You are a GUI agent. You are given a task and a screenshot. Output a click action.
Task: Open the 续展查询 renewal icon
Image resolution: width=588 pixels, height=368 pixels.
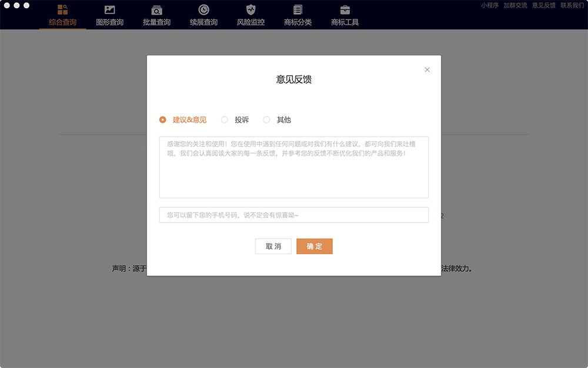(x=203, y=10)
